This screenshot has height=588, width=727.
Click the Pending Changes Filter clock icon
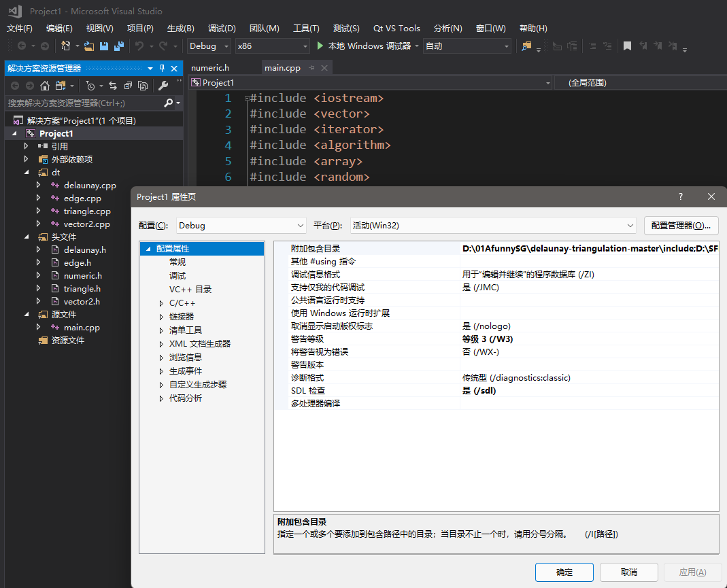click(x=90, y=86)
